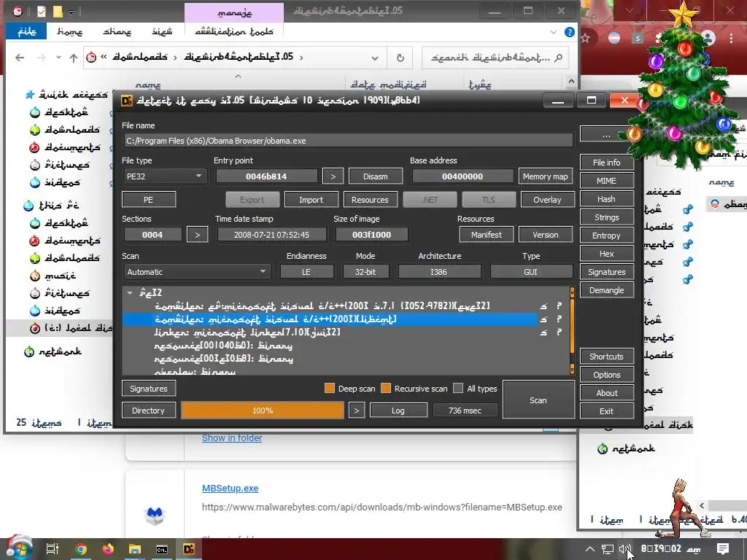
Task: Open Task View on the taskbar
Action: (53, 549)
